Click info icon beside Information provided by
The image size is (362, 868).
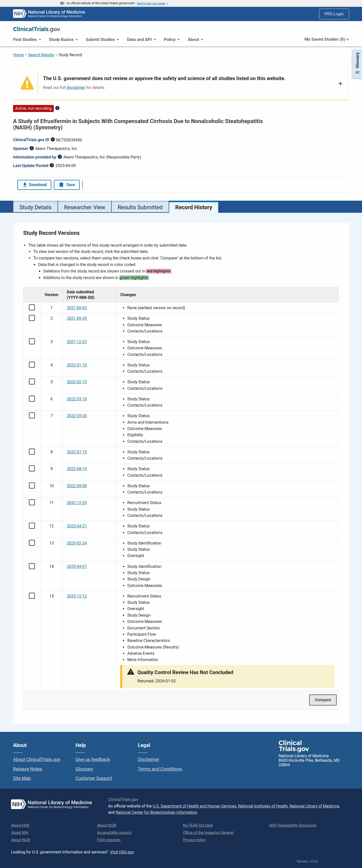click(60, 157)
